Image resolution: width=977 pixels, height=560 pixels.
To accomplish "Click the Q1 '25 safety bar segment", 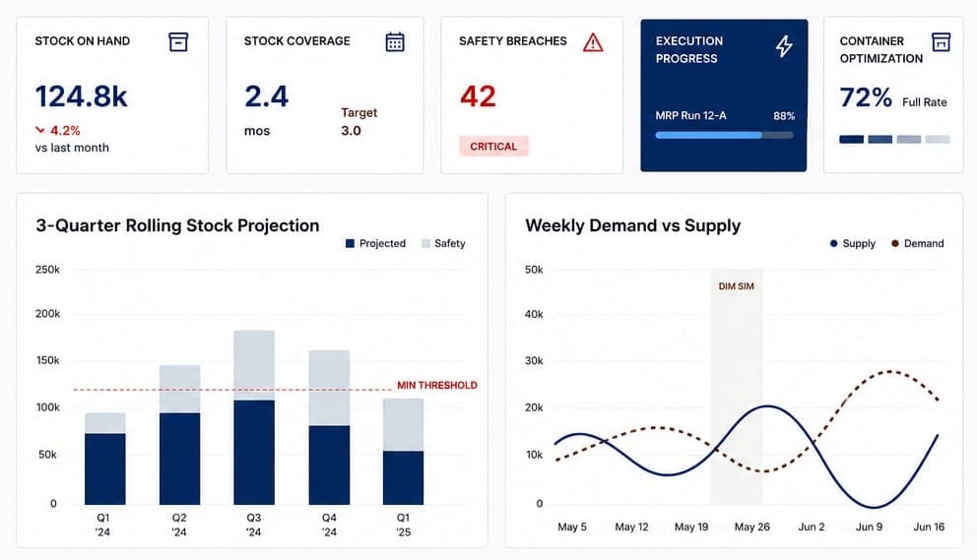I will click(403, 425).
